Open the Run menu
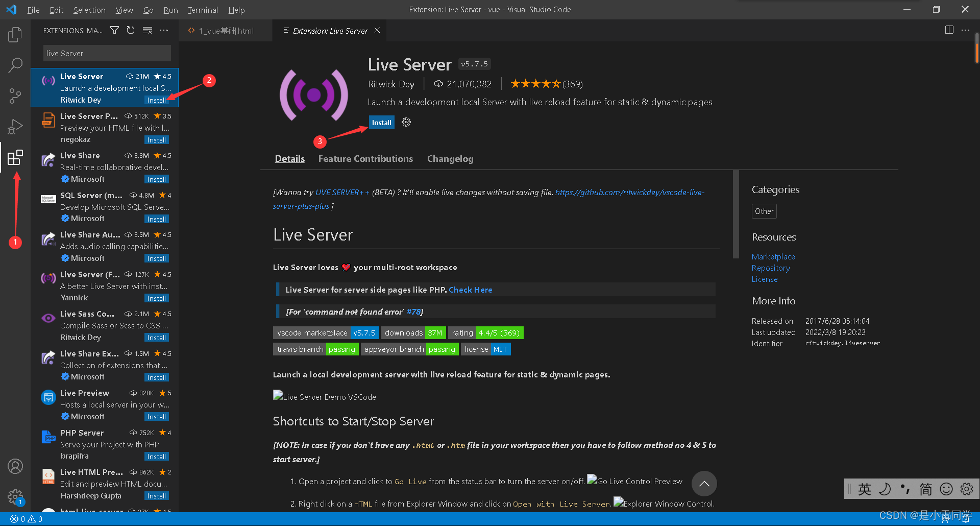Viewport: 980px width, 526px height. coord(170,10)
